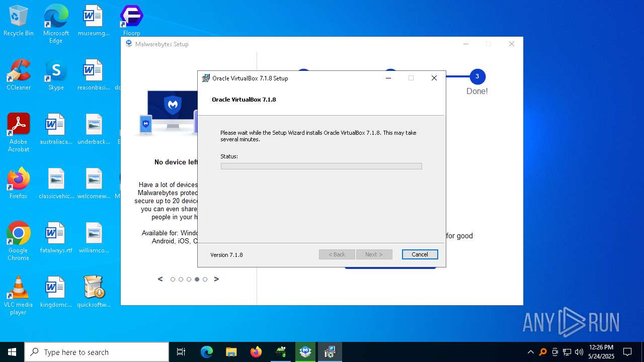Minimize the Oracle VirtualBox Setup window
The height and width of the screenshot is (362, 644).
[388, 78]
